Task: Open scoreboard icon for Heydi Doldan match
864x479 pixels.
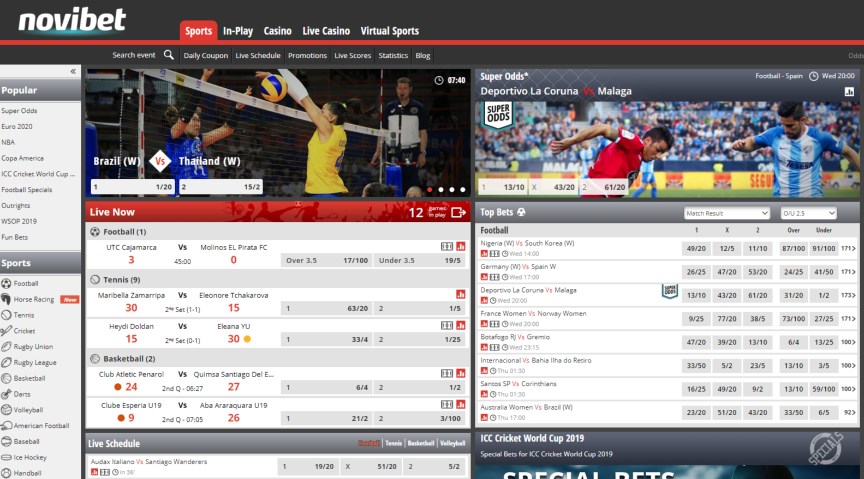Action: click(447, 325)
